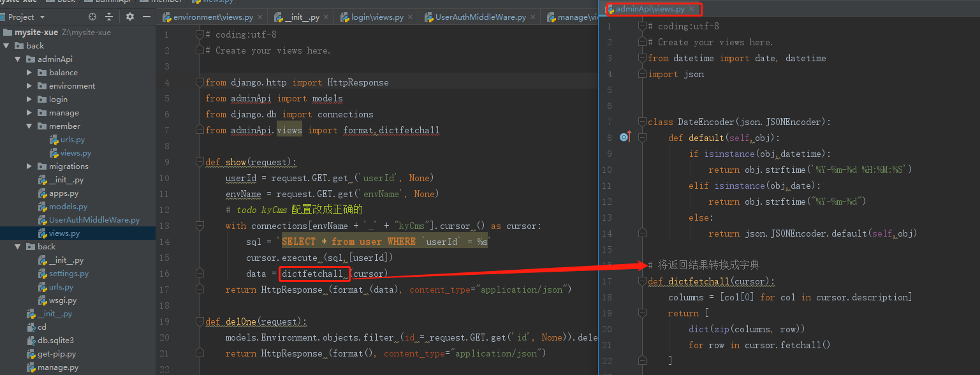
Task: Fold the dictfetchall function in right editor
Action: (643, 281)
